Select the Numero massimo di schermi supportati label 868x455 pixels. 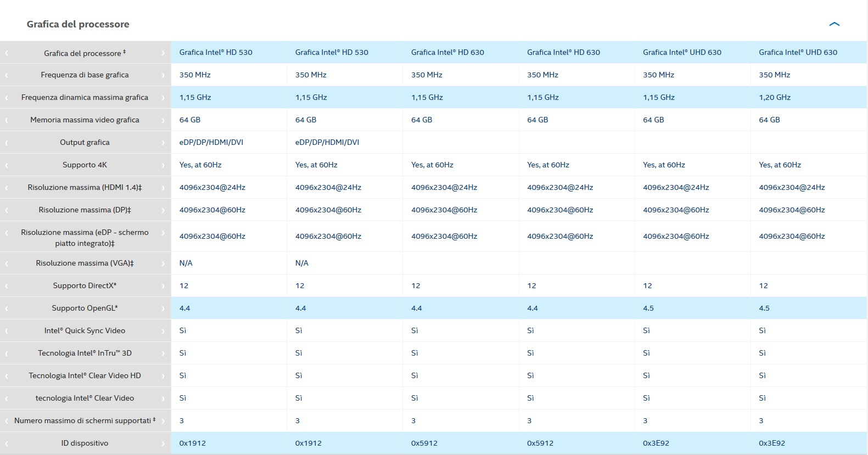coord(85,420)
